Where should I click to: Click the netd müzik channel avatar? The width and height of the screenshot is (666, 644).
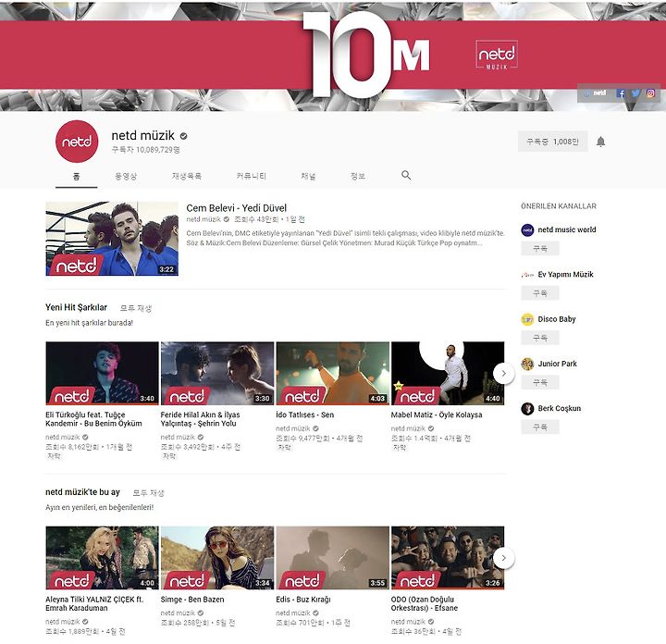click(77, 142)
